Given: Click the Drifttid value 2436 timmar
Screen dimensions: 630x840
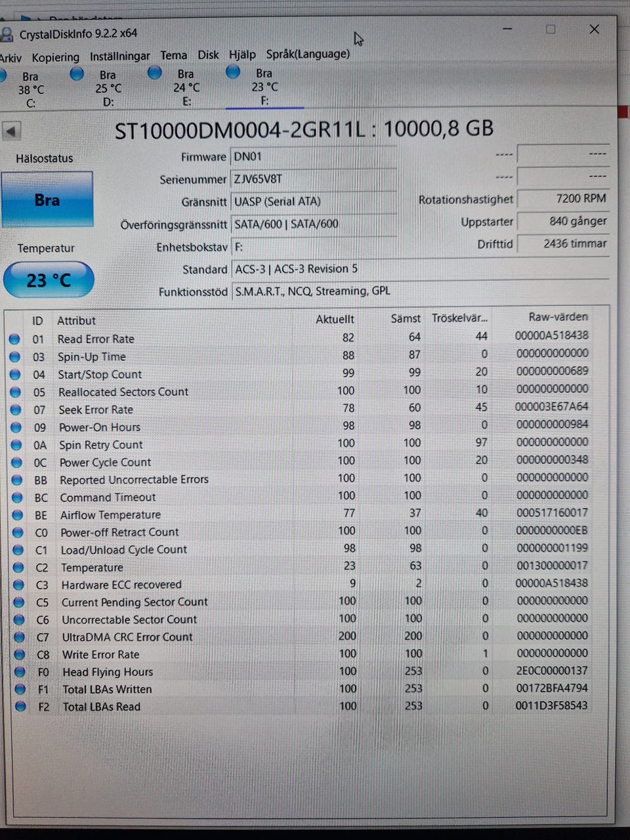Looking at the screenshot, I should coord(563,243).
